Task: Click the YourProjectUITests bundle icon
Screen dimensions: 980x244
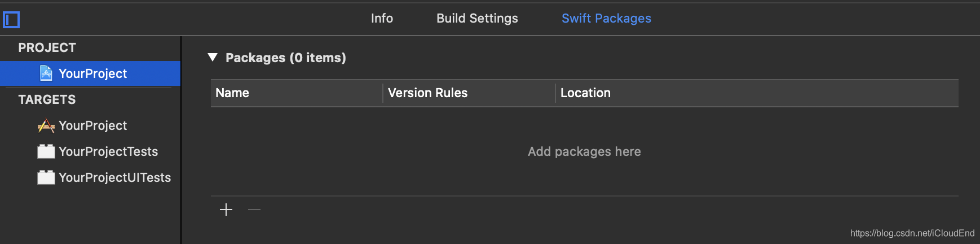Action: pos(46,177)
